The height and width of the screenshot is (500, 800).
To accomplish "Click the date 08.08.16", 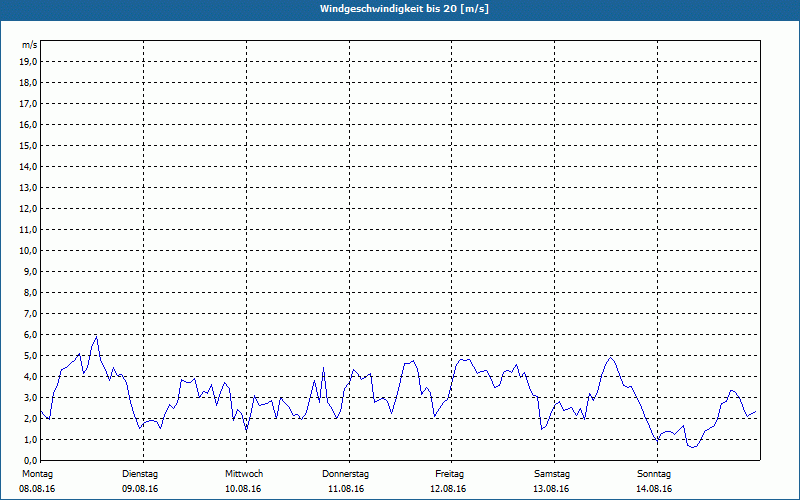I will [x=37, y=489].
